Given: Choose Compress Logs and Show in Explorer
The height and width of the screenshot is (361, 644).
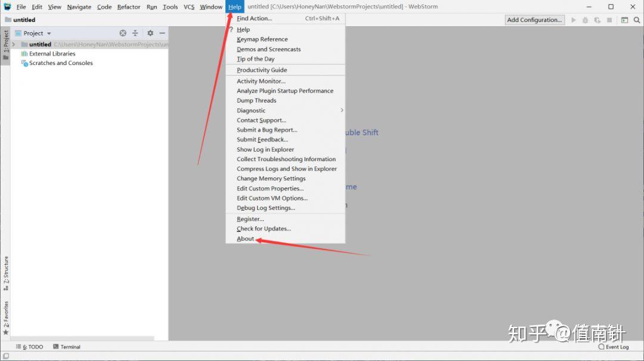Looking at the screenshot, I should point(286,169).
